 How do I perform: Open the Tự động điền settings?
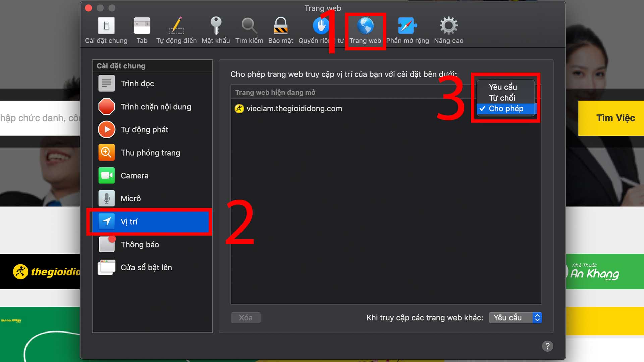tap(176, 30)
